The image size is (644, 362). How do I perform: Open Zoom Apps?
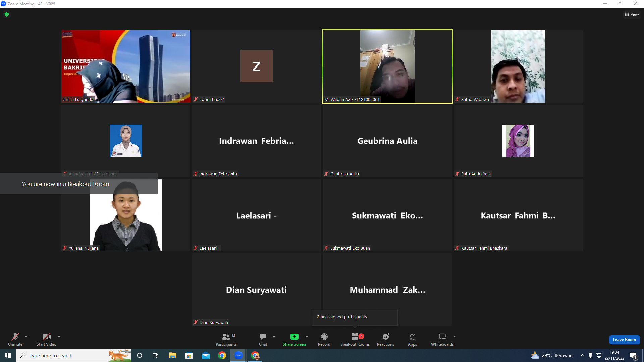(413, 339)
